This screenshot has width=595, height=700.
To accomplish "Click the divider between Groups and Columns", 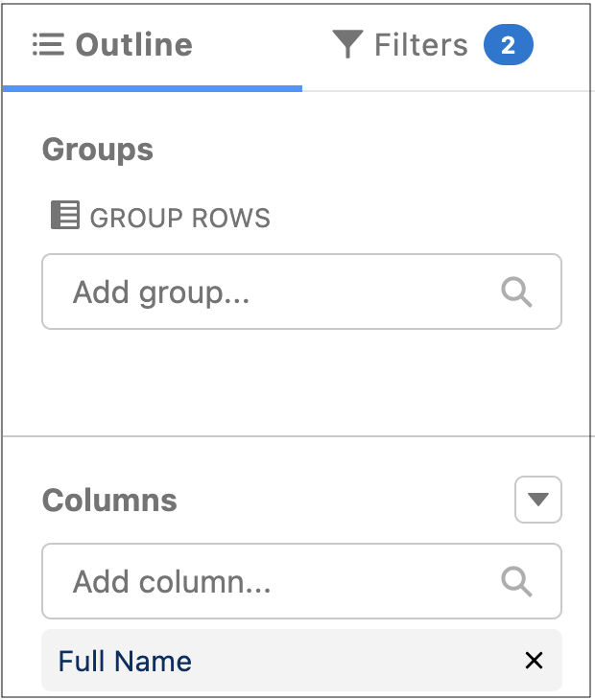I will [x=298, y=435].
